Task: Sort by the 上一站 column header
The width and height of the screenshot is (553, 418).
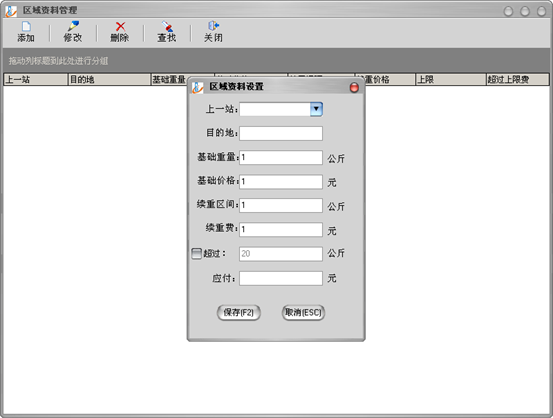Action: tap(35, 79)
